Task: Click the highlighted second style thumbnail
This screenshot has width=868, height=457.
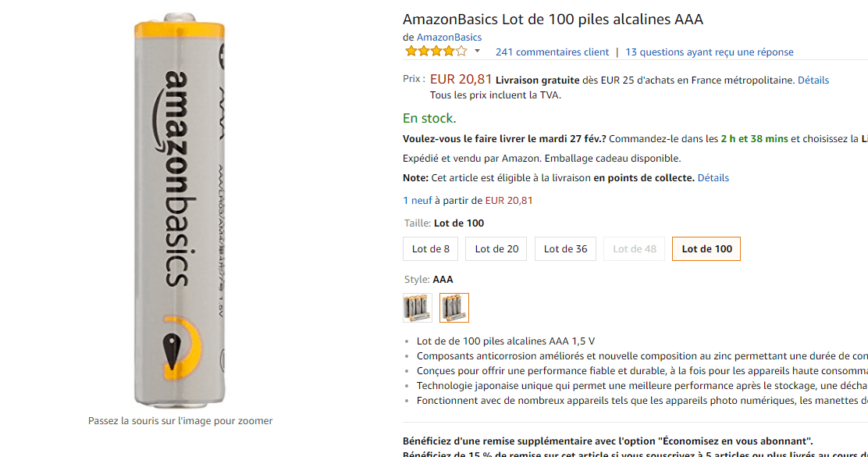Action: click(x=454, y=307)
